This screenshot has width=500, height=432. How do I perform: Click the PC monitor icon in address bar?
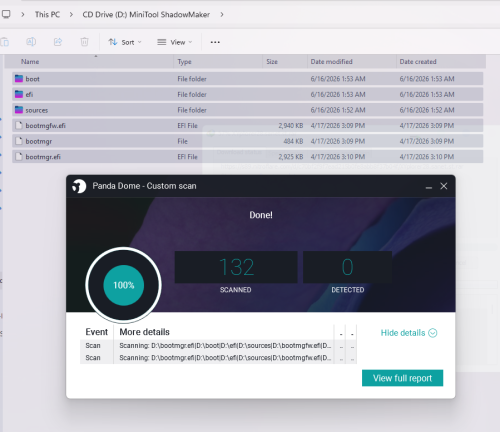(6, 14)
